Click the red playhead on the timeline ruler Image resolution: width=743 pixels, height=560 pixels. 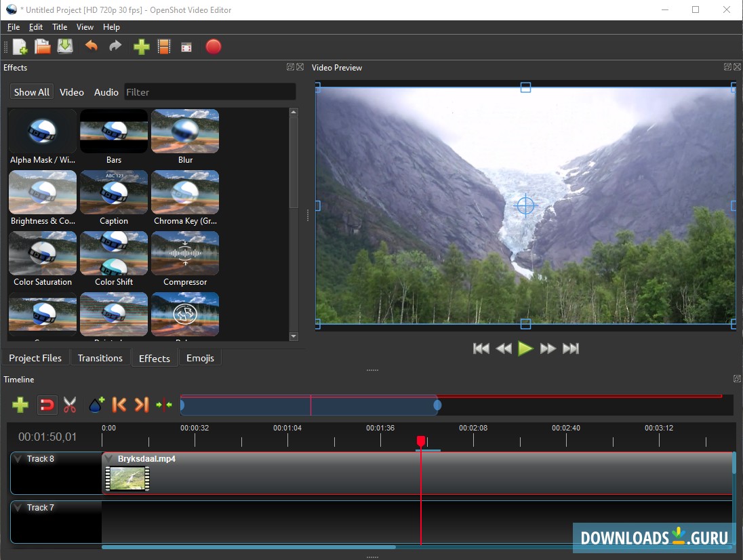coord(421,441)
